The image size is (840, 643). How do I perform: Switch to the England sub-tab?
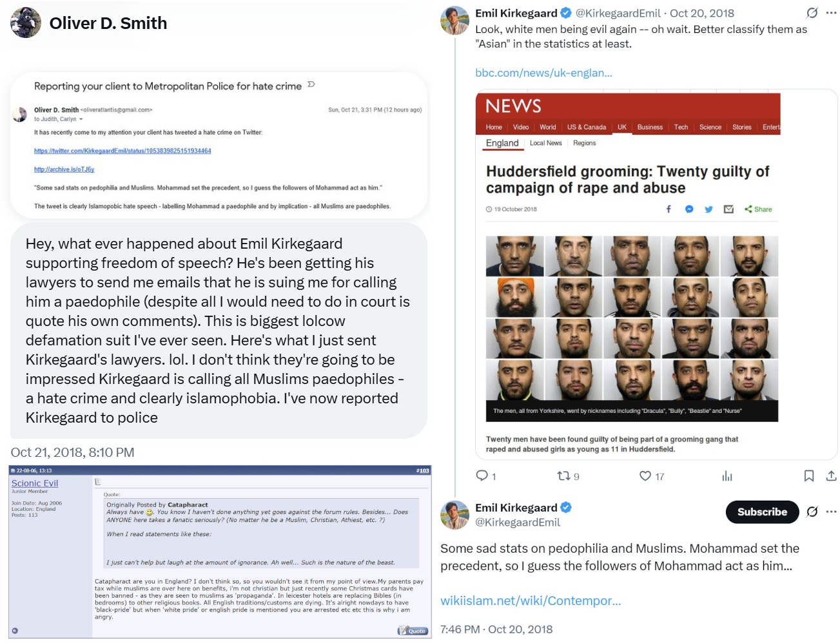click(502, 143)
